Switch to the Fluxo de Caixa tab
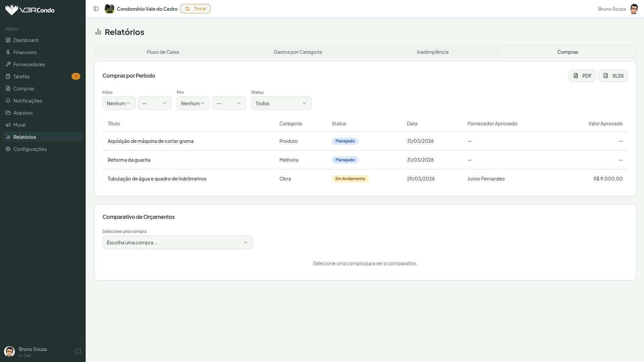The image size is (644, 362). click(163, 52)
